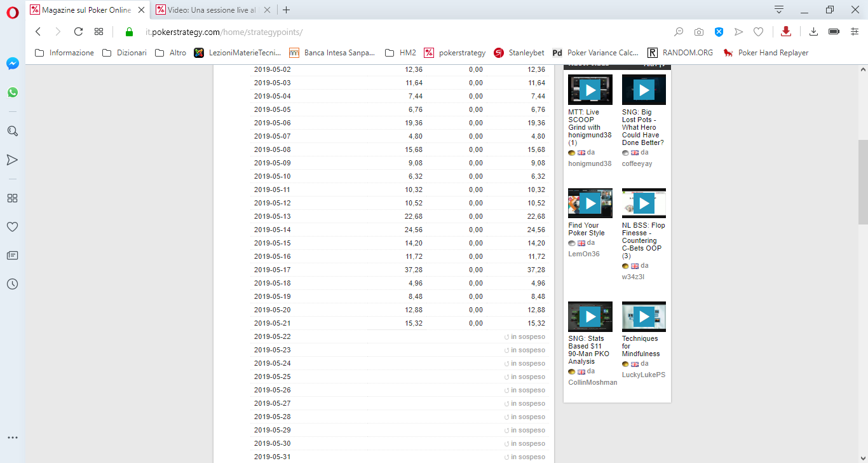Open the RANDOM.ORG bookmark
This screenshot has height=463, width=868.
[680, 53]
